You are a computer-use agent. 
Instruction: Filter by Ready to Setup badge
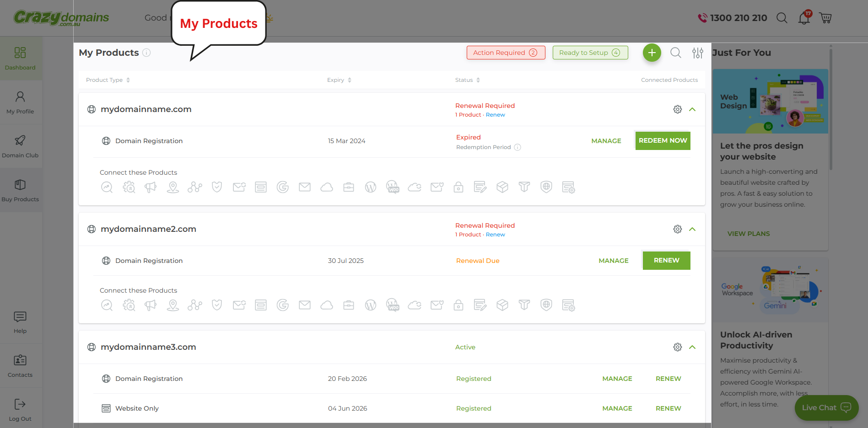pos(590,53)
